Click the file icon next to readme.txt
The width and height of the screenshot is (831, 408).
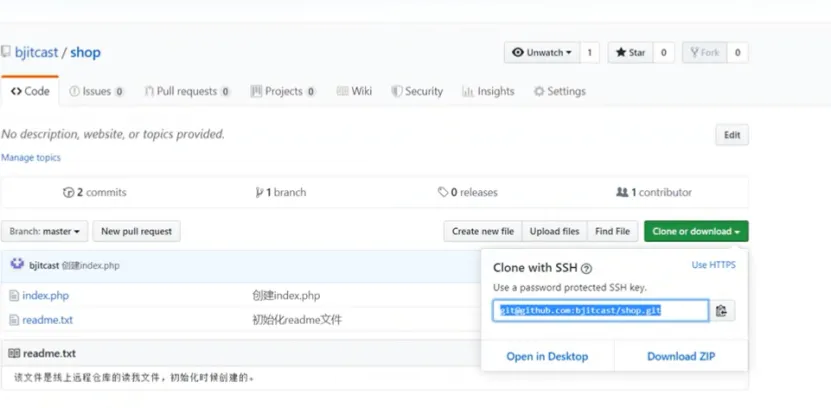click(x=14, y=320)
